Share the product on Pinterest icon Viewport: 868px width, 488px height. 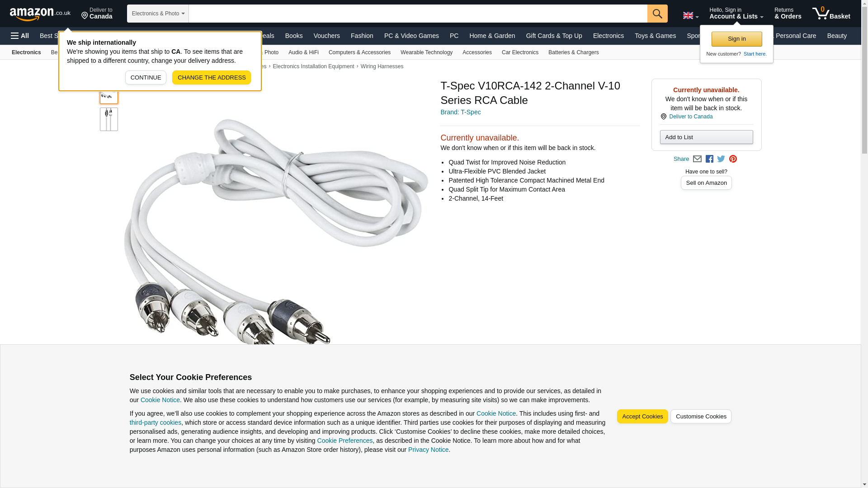tap(733, 159)
